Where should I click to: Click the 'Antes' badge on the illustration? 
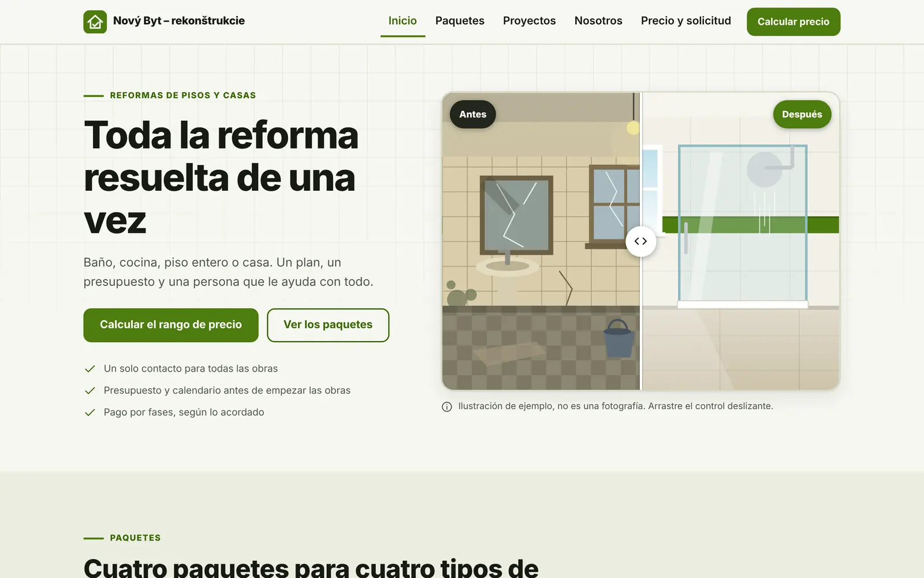472,114
